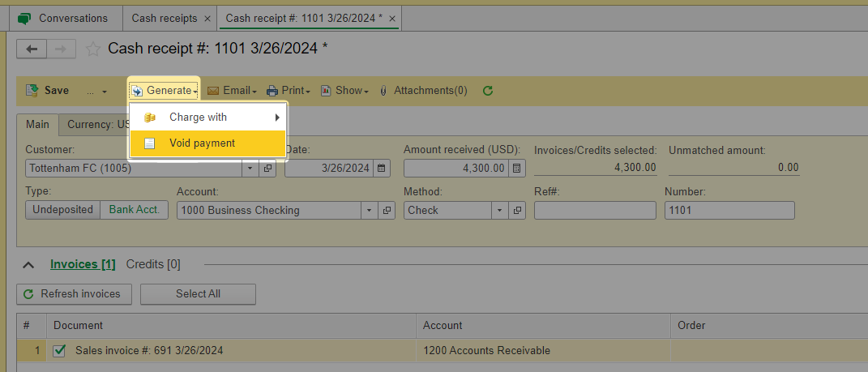Open the Customer dropdown arrow

(250, 168)
